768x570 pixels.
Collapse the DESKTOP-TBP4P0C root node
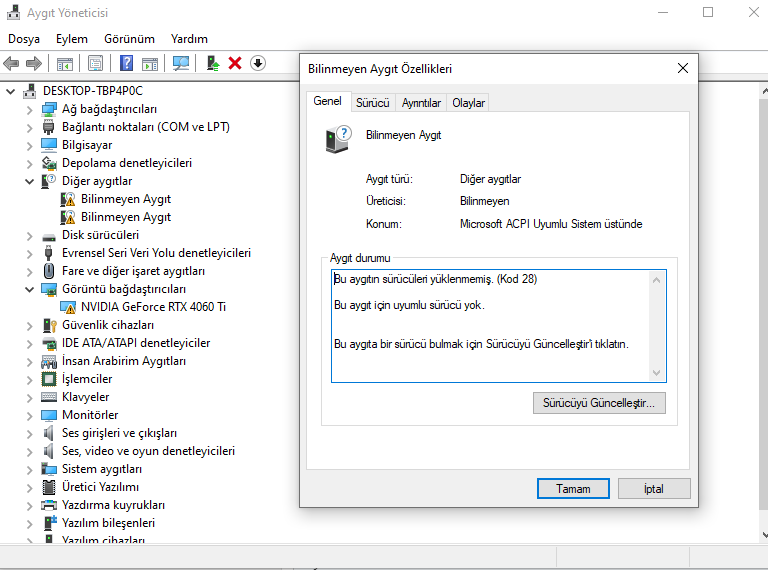10,91
